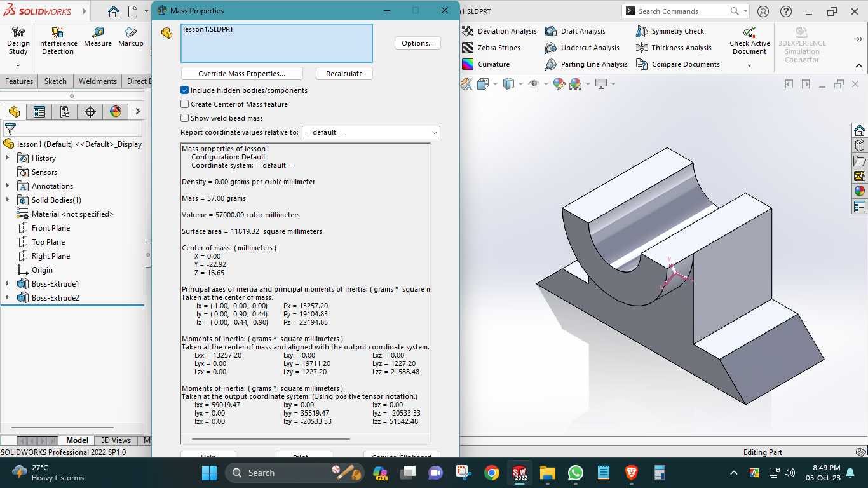This screenshot has width=868, height=488.
Task: Switch to the ConfigurationManager tab
Action: point(65,112)
